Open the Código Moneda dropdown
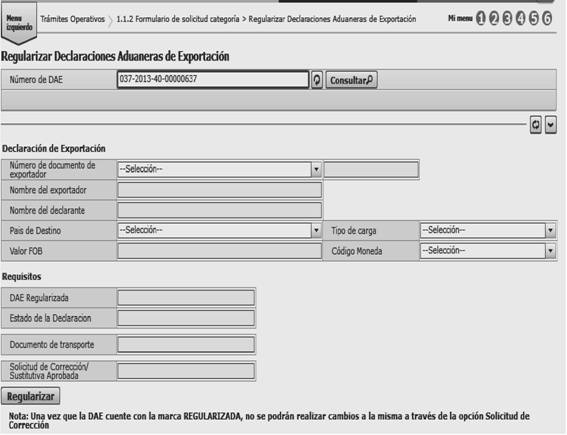Screen dimensions: 567x435 [x=487, y=251]
